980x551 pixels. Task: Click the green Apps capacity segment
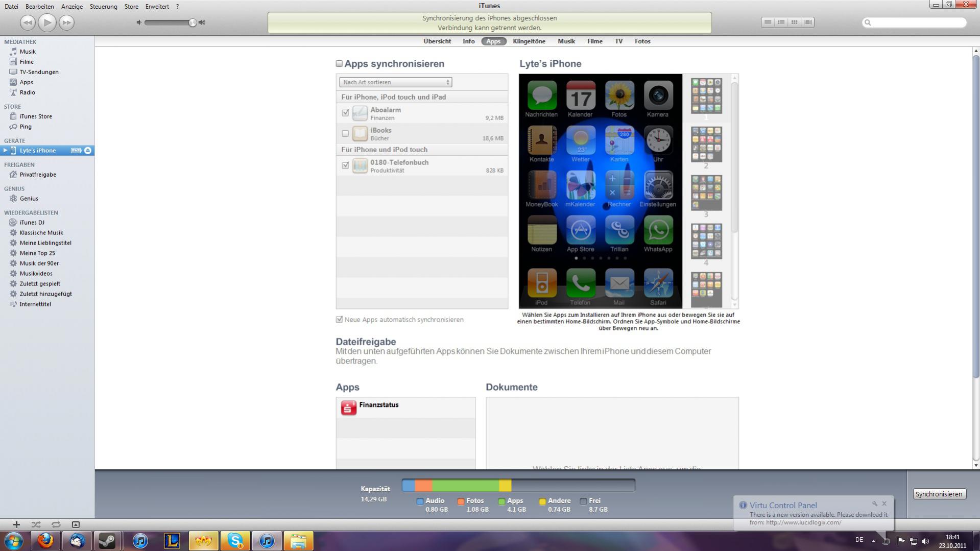tap(465, 485)
